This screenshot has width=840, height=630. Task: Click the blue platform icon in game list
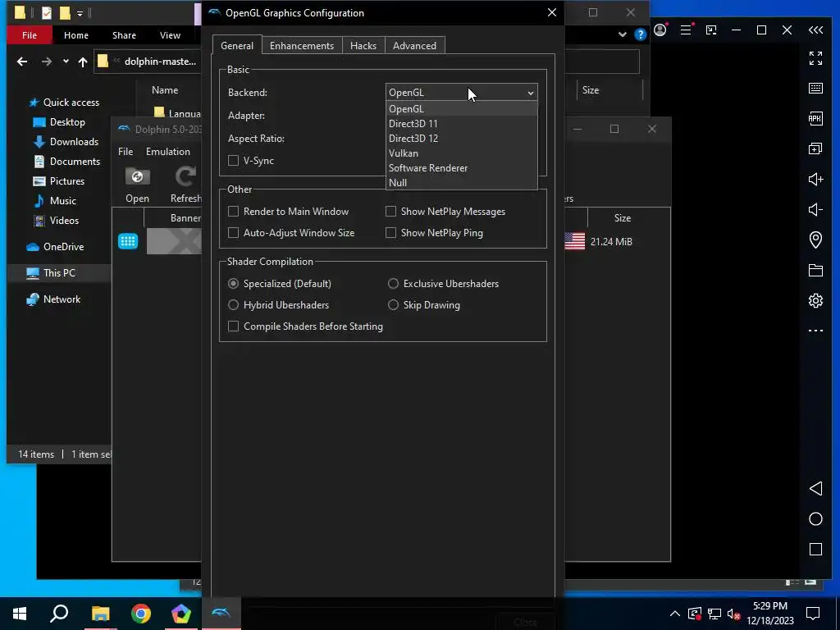pyautogui.click(x=128, y=241)
